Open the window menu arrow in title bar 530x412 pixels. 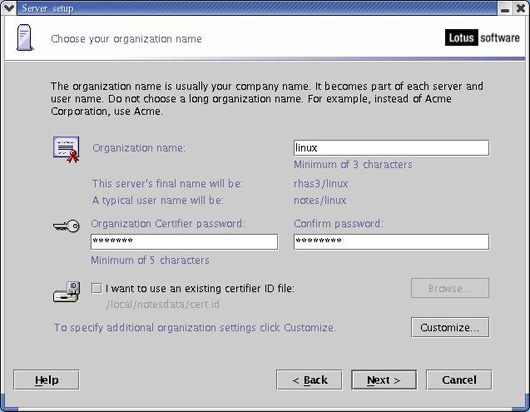click(x=8, y=7)
